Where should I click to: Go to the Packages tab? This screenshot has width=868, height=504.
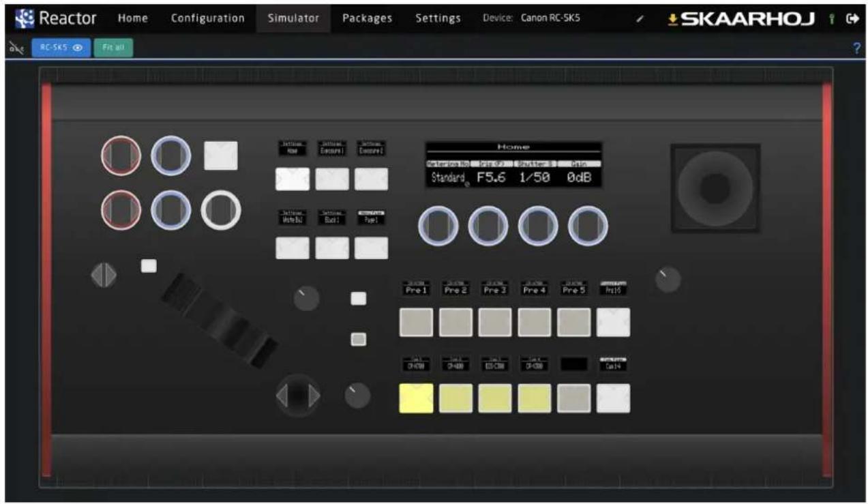click(367, 18)
